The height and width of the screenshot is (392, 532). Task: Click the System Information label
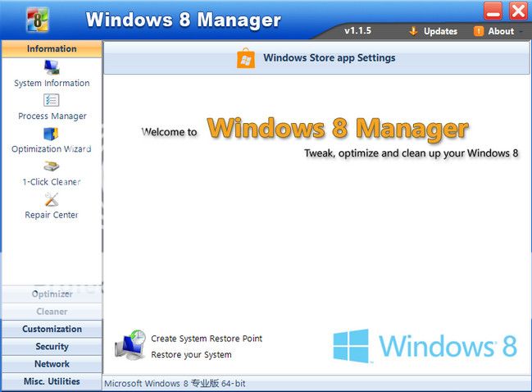click(52, 83)
